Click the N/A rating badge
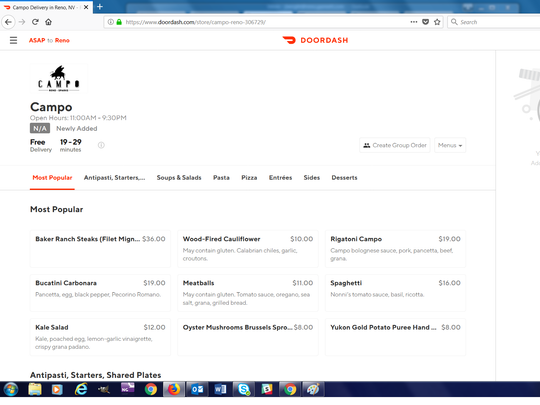540x405 pixels. tap(40, 128)
